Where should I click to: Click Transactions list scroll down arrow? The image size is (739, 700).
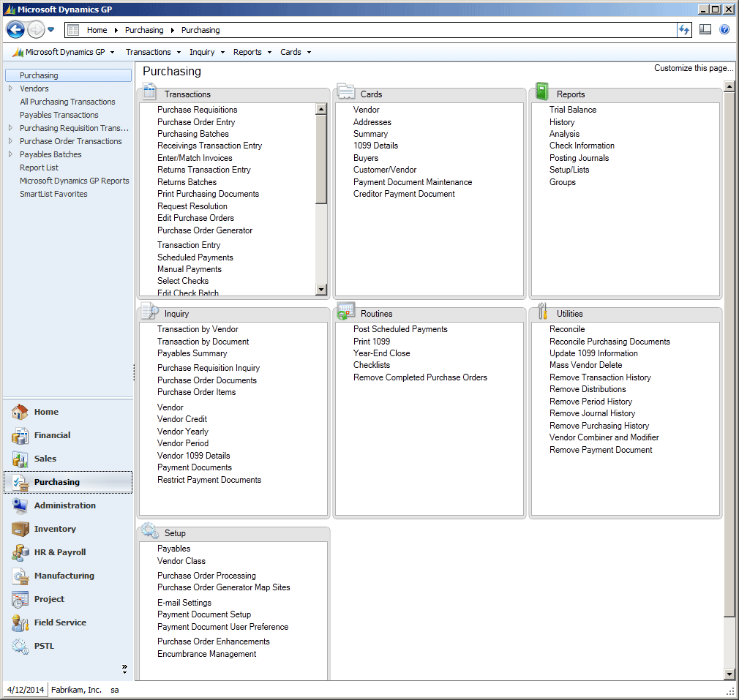point(321,289)
